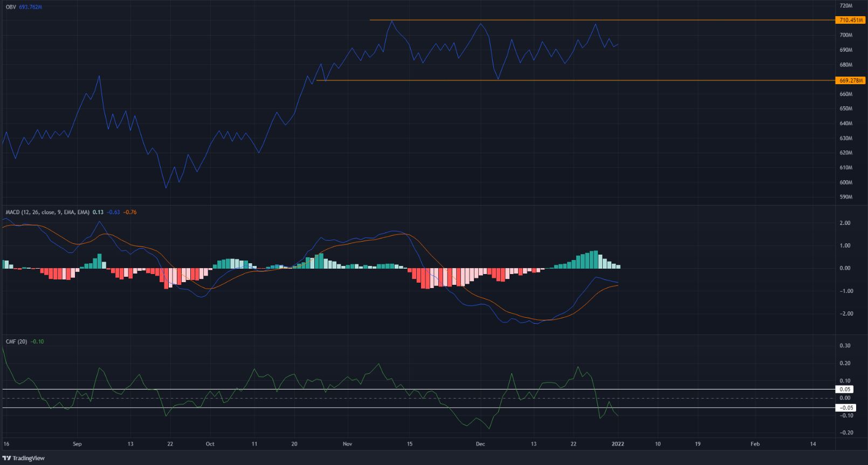Image resolution: width=868 pixels, height=465 pixels.
Task: Click the 650M axis label
Action: click(x=846, y=109)
